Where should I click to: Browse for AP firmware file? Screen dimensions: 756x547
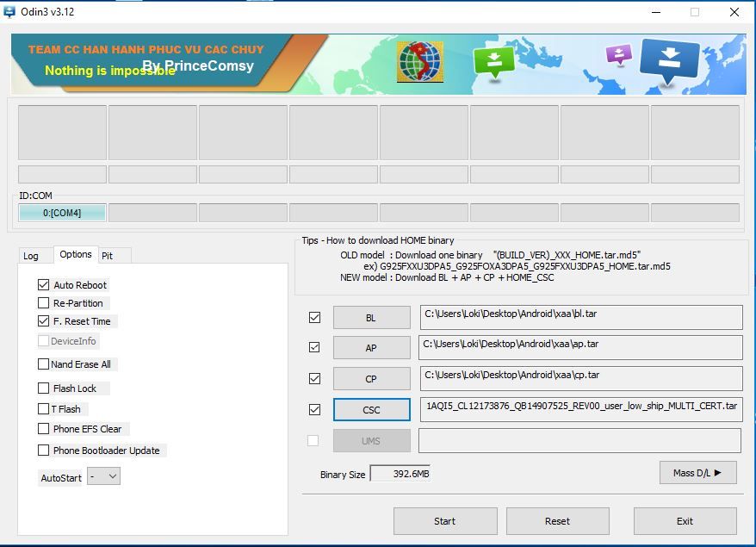click(x=371, y=348)
